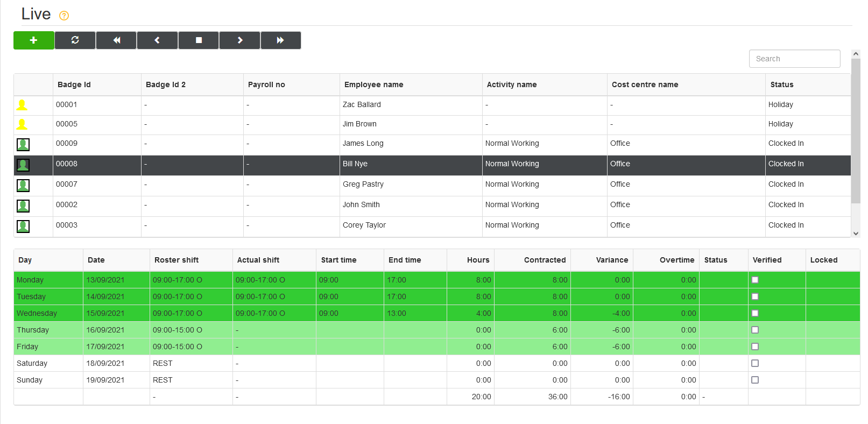Viewport: 868px width, 424px height.
Task: Tick the Verified checkbox for Thursday
Action: [x=755, y=330]
